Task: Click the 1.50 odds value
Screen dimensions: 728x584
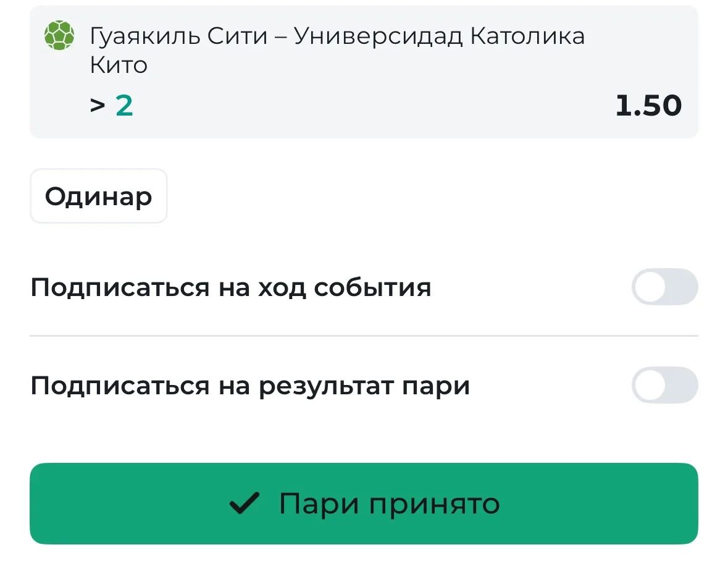Action: click(648, 106)
